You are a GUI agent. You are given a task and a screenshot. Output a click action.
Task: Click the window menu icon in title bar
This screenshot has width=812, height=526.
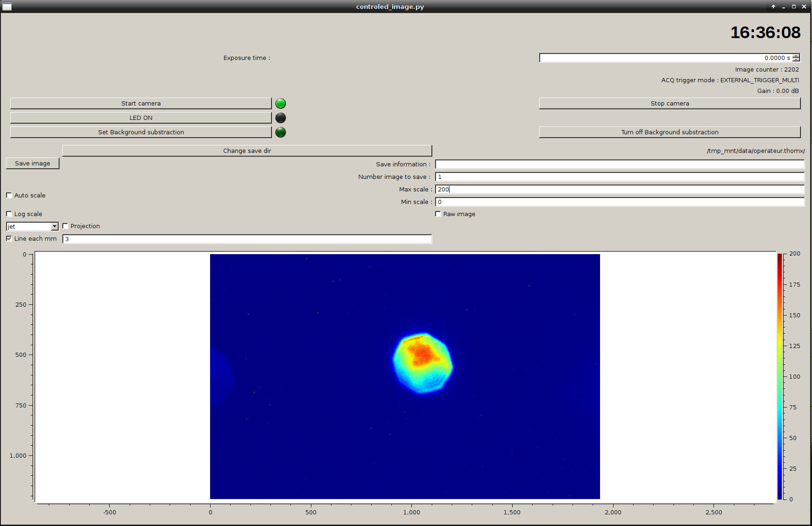(7, 7)
